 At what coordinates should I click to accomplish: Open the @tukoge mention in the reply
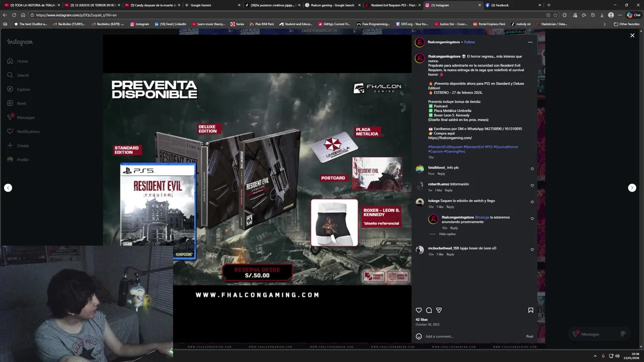click(x=482, y=217)
